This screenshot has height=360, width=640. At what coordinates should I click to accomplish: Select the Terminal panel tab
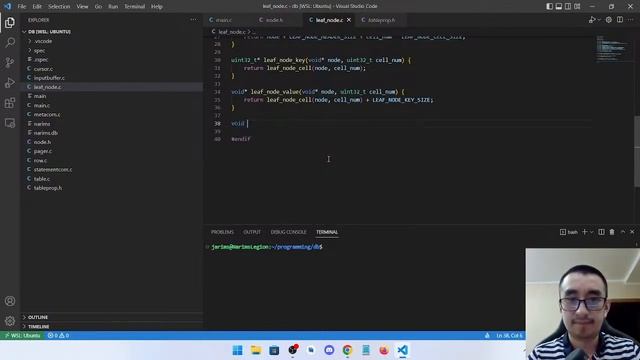(327, 232)
